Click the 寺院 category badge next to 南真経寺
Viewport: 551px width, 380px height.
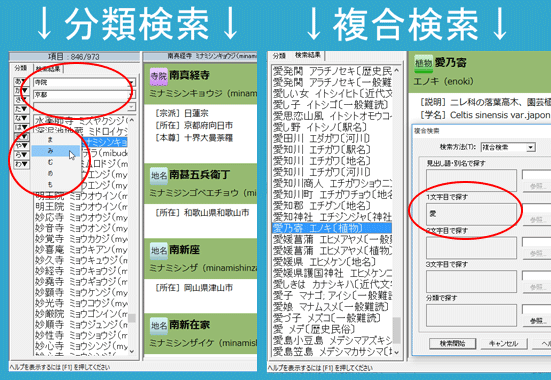[158, 76]
